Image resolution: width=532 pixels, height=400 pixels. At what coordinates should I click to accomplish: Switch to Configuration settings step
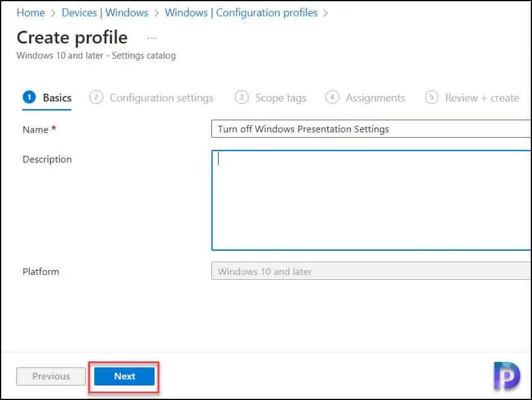(x=152, y=98)
